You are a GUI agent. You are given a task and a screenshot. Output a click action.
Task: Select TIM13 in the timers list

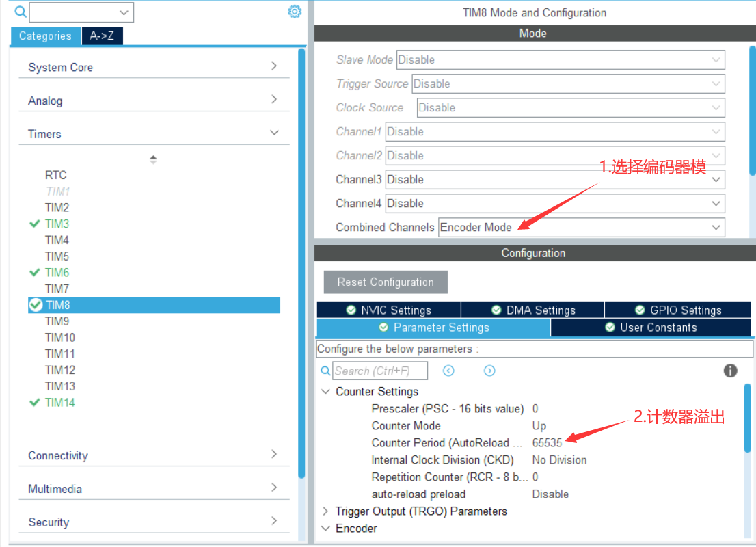pos(59,386)
